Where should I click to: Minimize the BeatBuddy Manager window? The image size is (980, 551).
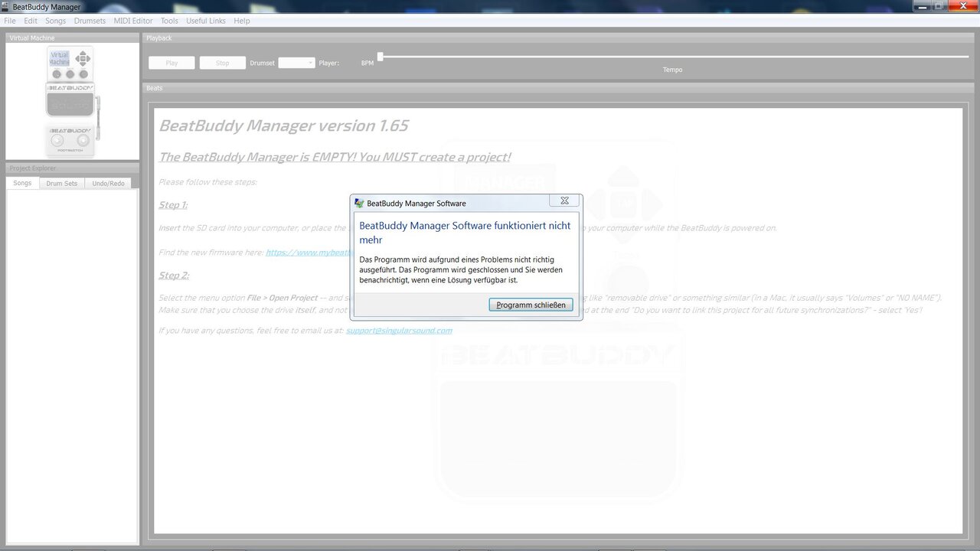click(923, 6)
